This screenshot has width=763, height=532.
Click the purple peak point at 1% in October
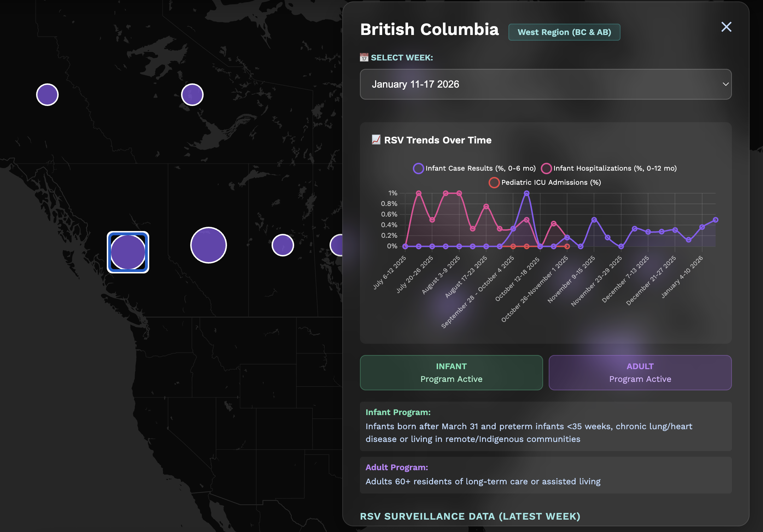point(526,193)
